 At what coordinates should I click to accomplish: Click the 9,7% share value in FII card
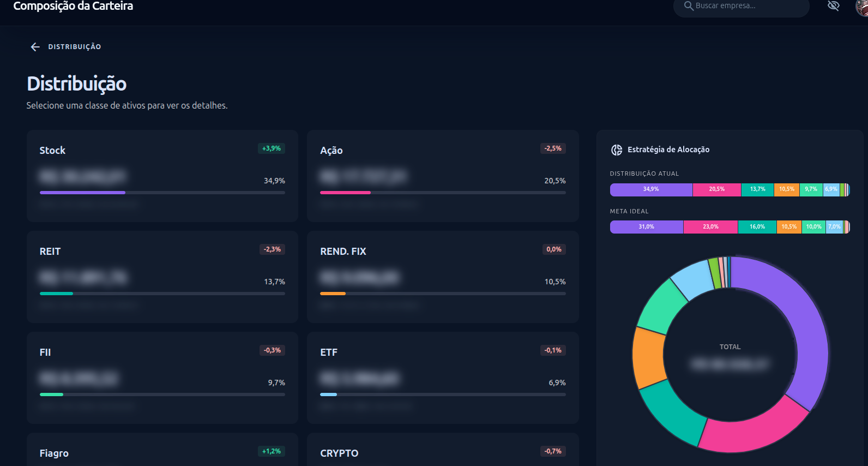[276, 383]
